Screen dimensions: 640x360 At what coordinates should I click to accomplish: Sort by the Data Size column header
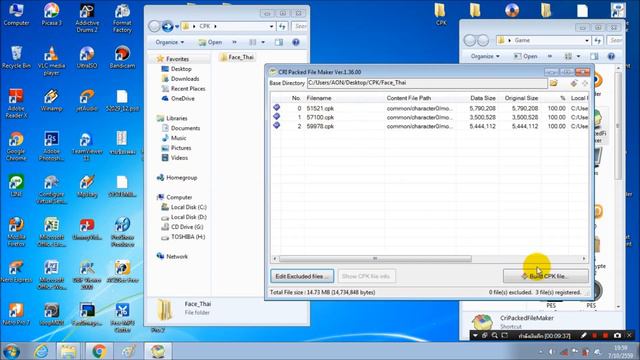(482, 98)
